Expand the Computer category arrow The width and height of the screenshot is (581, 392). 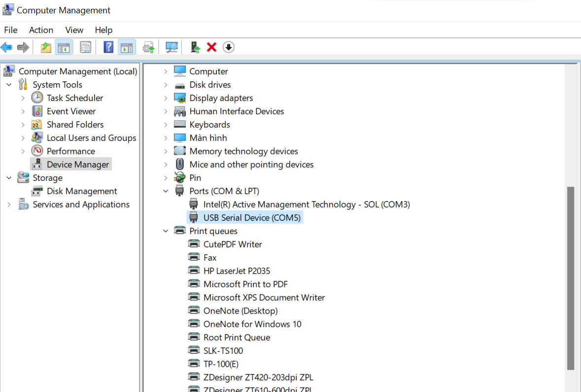(166, 71)
